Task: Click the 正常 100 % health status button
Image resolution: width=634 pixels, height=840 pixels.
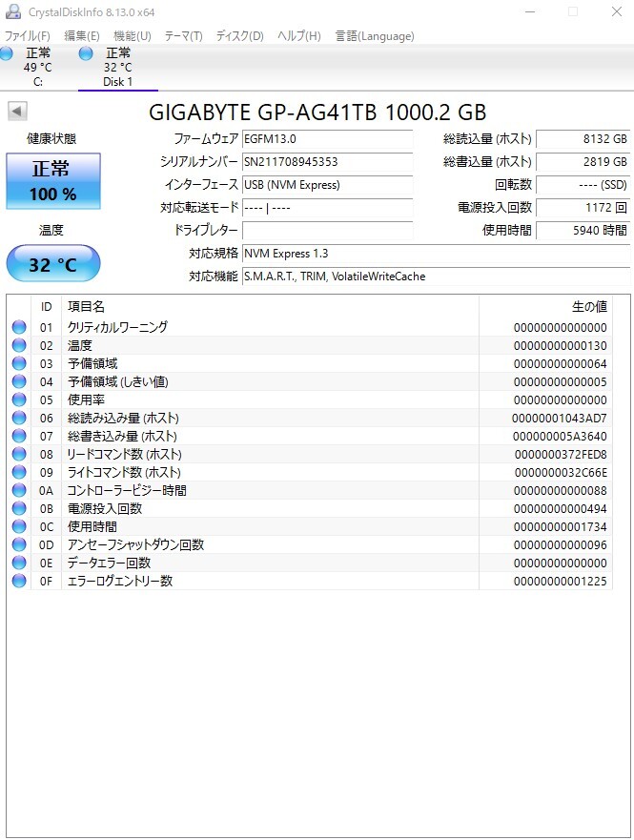Action: 53,181
